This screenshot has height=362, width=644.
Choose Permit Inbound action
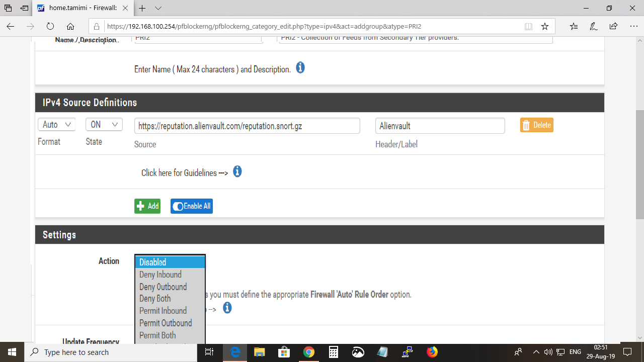[x=170, y=311]
